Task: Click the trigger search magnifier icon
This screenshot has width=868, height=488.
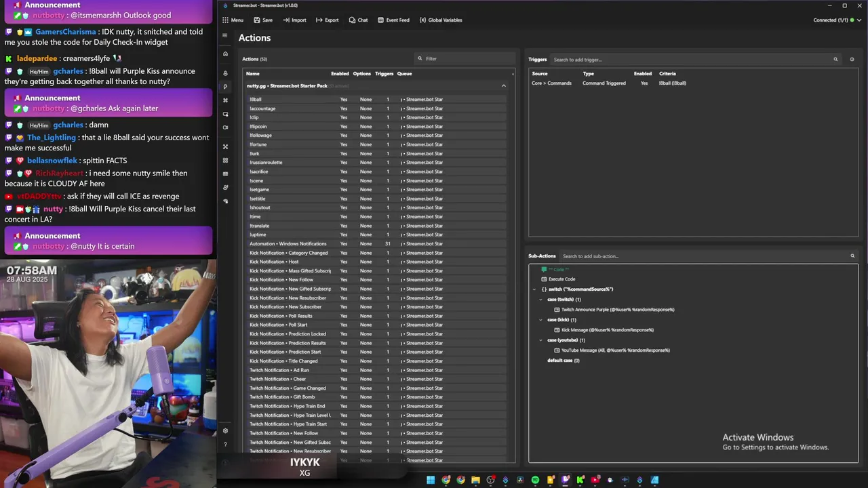Action: (x=835, y=59)
